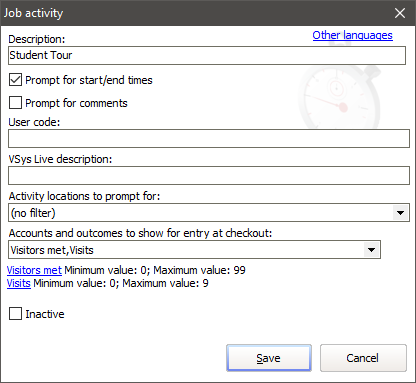Click the stopwatch watermark image
The width and height of the screenshot is (416, 383).
(x=340, y=97)
